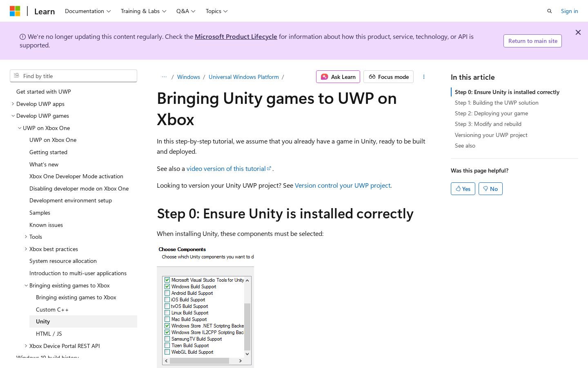Open the video version of this tutorial

pyautogui.click(x=229, y=168)
